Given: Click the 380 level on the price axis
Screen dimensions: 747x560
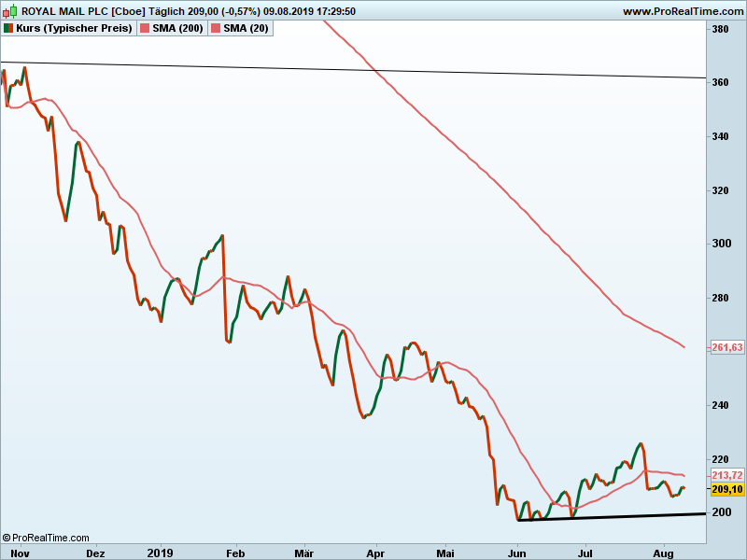Looking at the screenshot, I should [720, 29].
